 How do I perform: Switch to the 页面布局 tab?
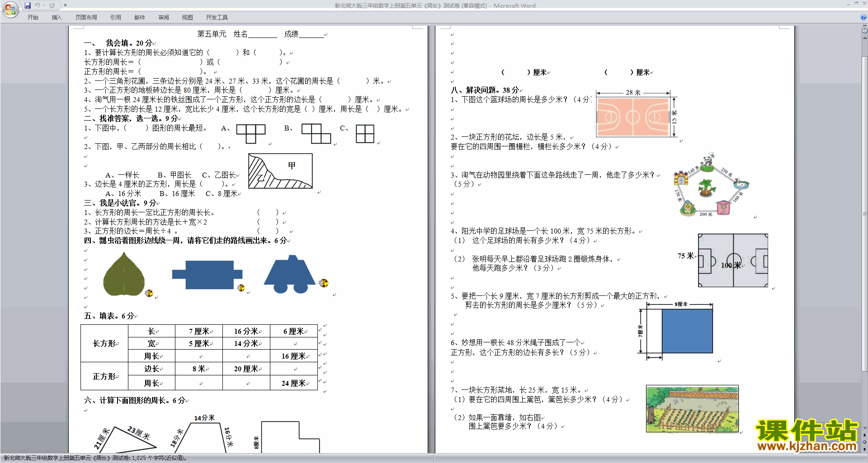click(x=86, y=17)
